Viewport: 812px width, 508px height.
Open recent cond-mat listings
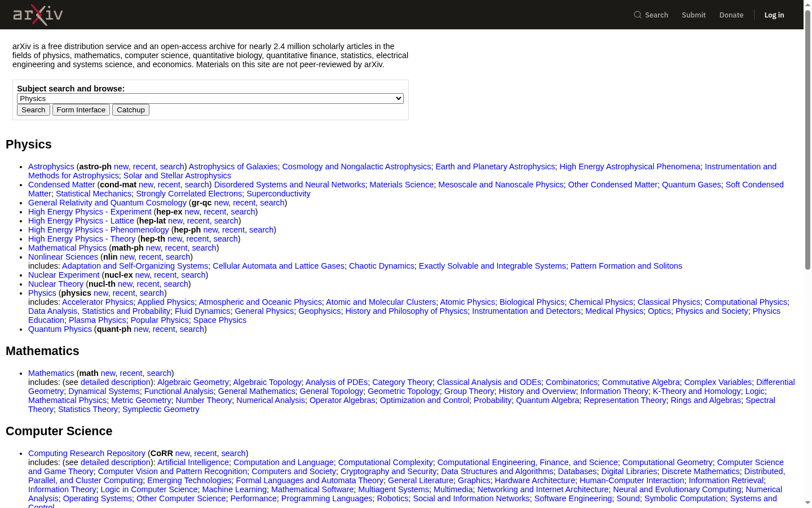[169, 185]
